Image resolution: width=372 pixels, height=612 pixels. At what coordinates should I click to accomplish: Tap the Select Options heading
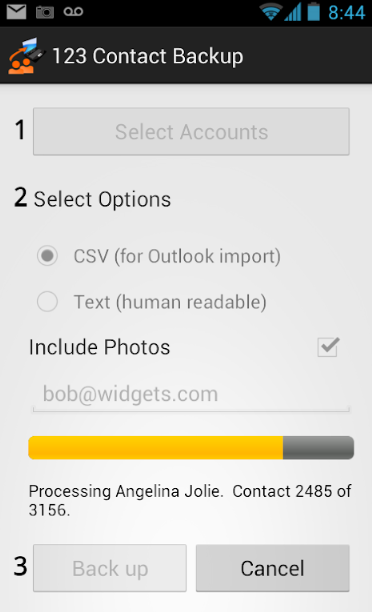102,199
